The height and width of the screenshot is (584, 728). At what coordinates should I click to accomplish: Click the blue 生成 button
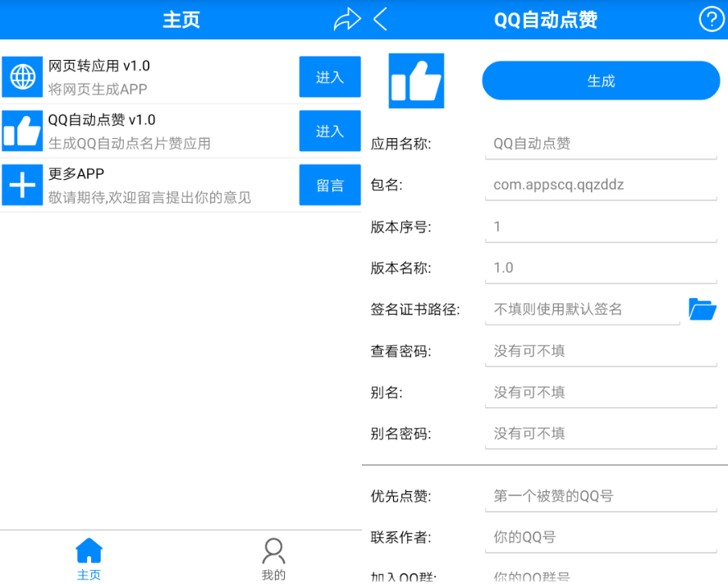point(601,80)
